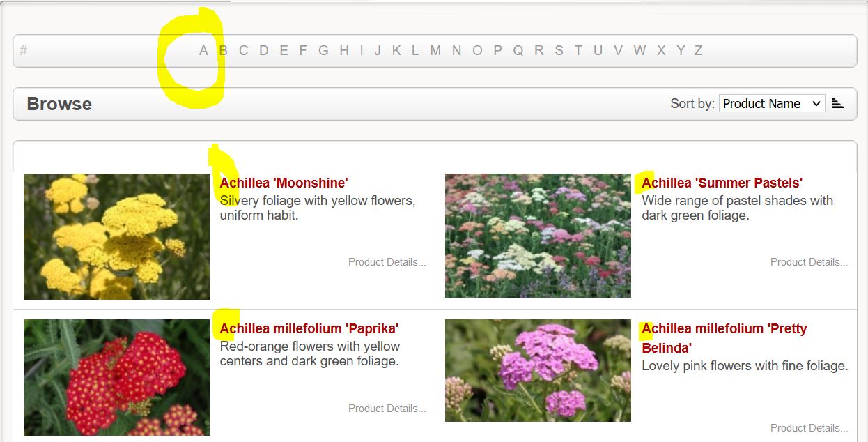The height and width of the screenshot is (442, 868).
Task: Filter products by letter A
Action: click(x=203, y=50)
